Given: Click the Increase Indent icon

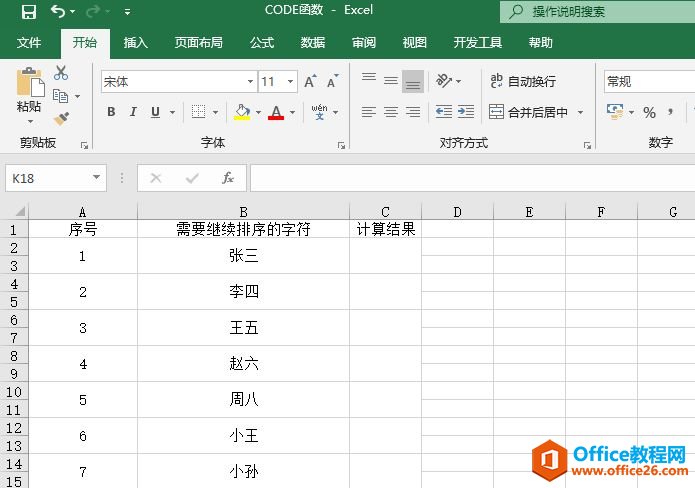Looking at the screenshot, I should (468, 112).
